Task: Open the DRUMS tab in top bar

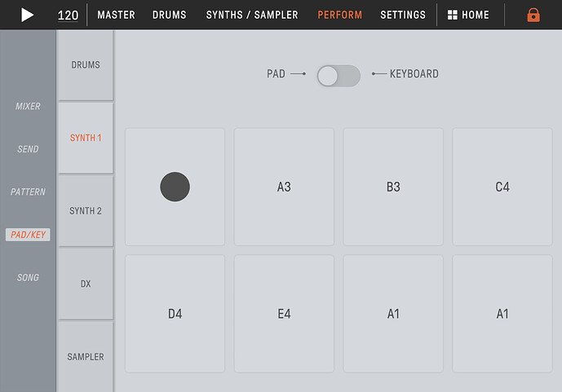Action: pyautogui.click(x=169, y=15)
